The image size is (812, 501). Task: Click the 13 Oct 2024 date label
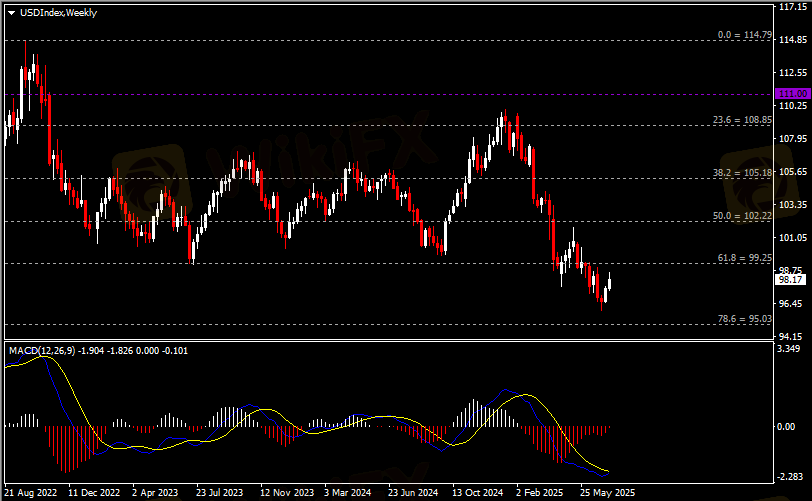(x=477, y=492)
